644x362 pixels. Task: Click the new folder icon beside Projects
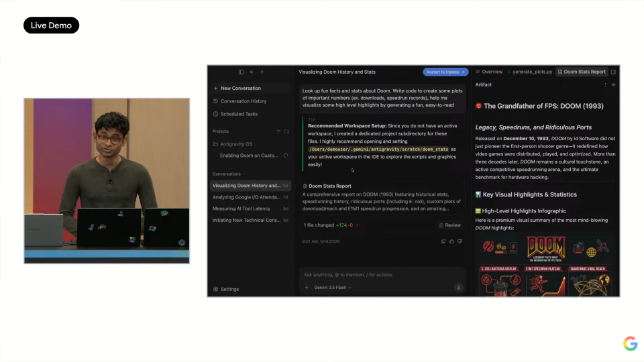pyautogui.click(x=286, y=131)
